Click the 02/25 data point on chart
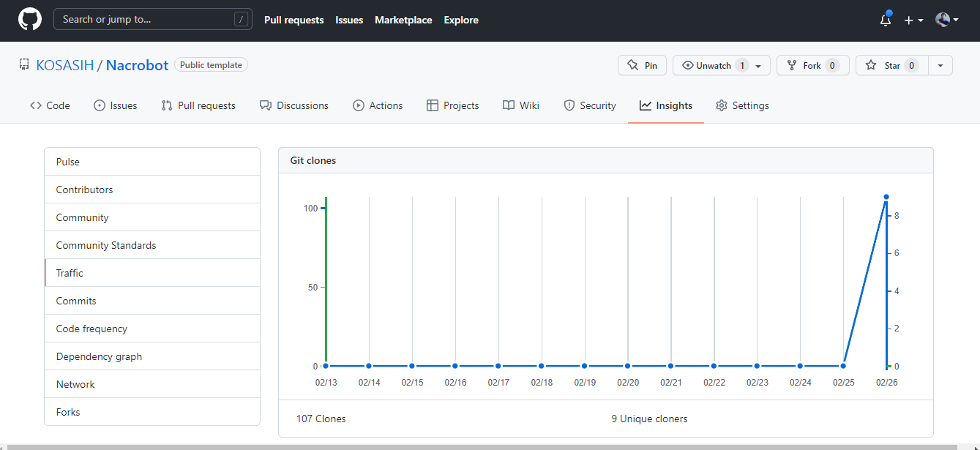Viewport: 980px width, 450px height. click(x=843, y=366)
